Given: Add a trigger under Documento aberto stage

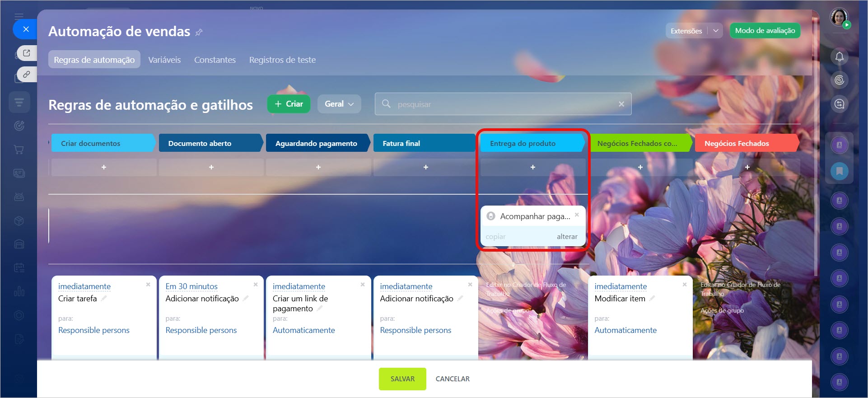Looking at the screenshot, I should [211, 167].
